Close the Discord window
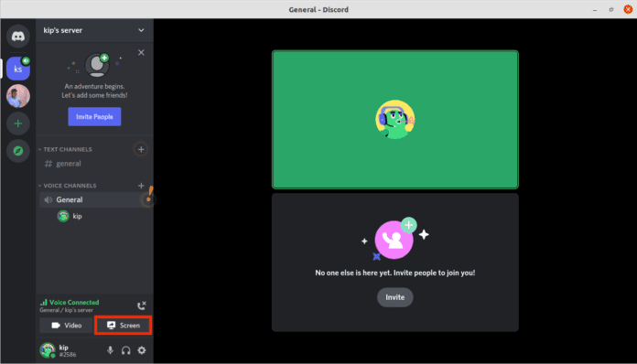The height and width of the screenshot is (364, 637). [628, 9]
